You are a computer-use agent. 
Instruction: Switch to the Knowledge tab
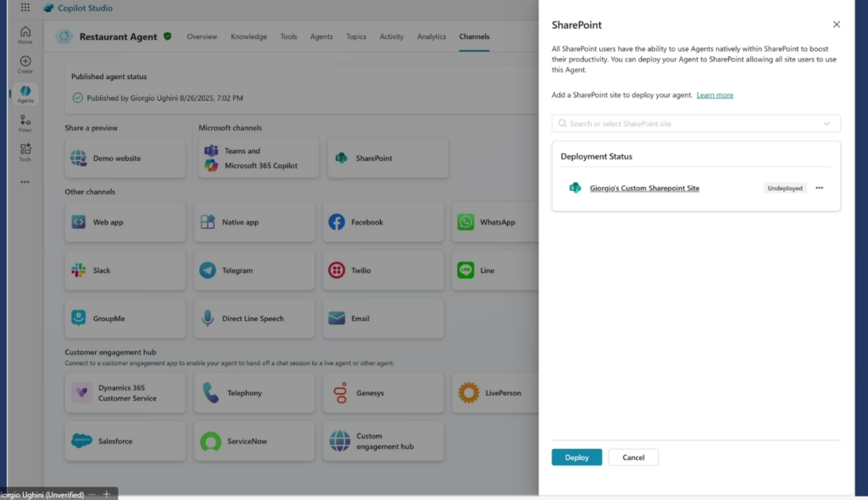pyautogui.click(x=248, y=36)
